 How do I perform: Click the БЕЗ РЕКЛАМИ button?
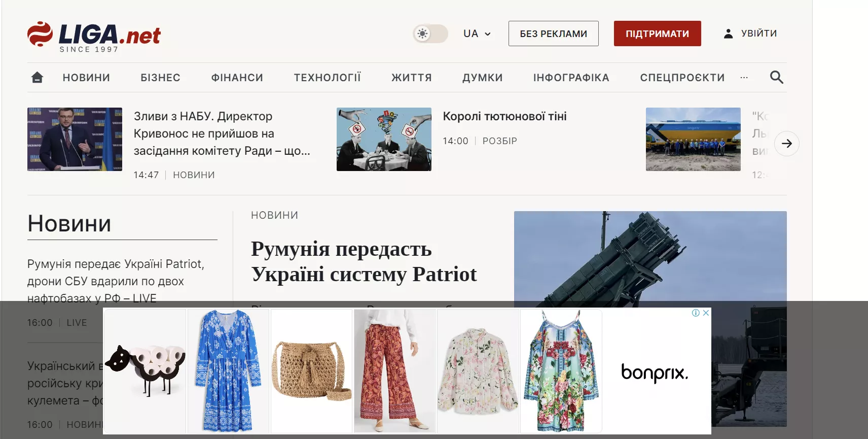click(553, 33)
